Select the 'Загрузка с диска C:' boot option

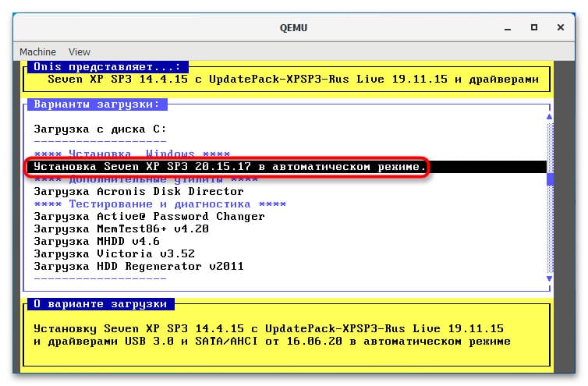pyautogui.click(x=100, y=129)
